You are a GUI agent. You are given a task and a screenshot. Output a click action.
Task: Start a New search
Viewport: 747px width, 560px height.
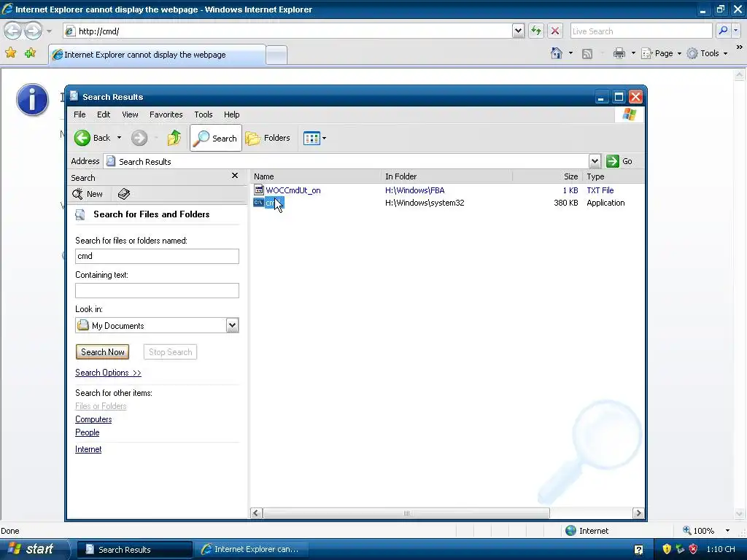[88, 194]
